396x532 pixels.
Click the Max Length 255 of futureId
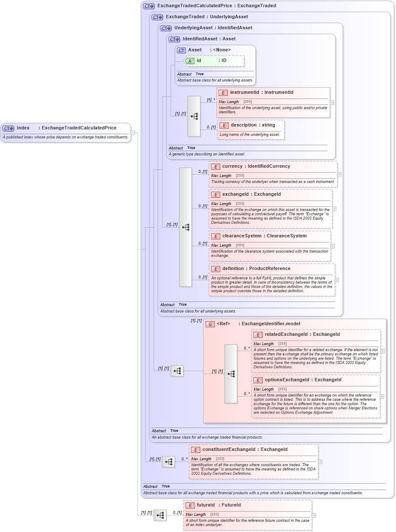coord(202,515)
